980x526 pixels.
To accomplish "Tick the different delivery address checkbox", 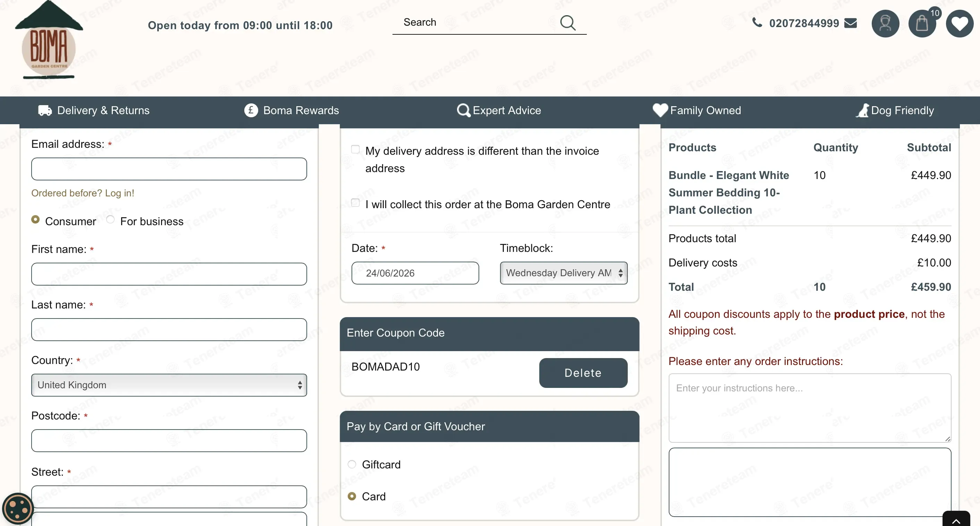I will pyautogui.click(x=355, y=149).
